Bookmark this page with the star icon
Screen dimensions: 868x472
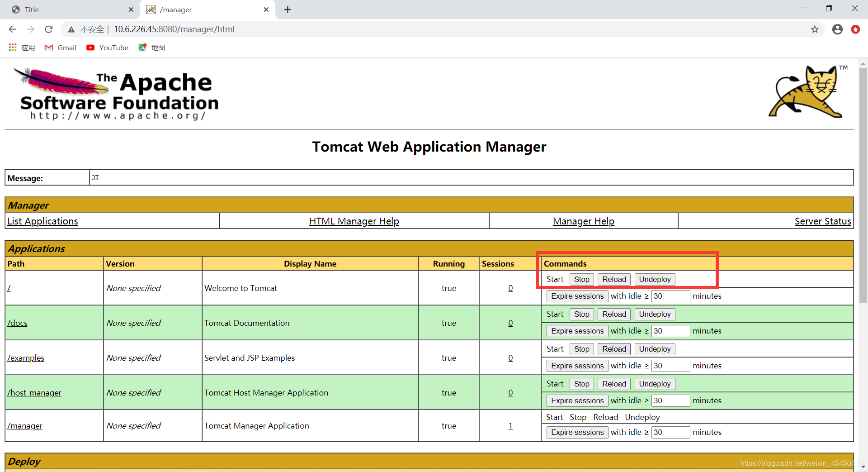pos(815,29)
